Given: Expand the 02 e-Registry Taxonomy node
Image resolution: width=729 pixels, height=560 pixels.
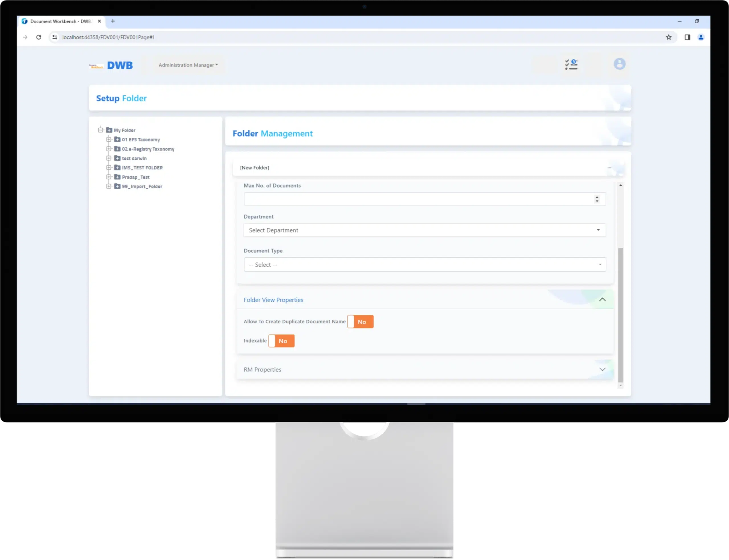Looking at the screenshot, I should tap(109, 149).
